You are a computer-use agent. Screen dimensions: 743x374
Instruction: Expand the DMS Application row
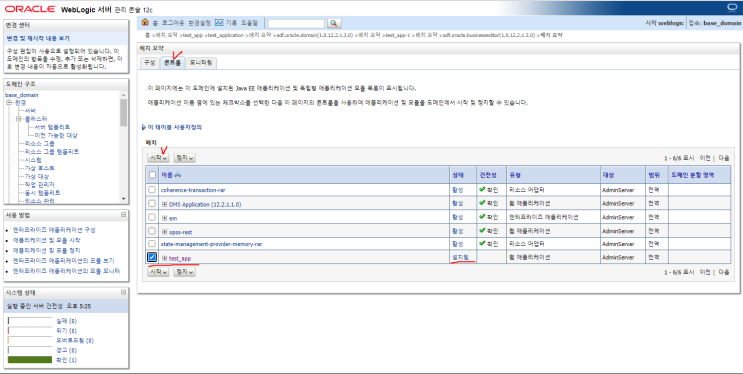pyautogui.click(x=164, y=204)
